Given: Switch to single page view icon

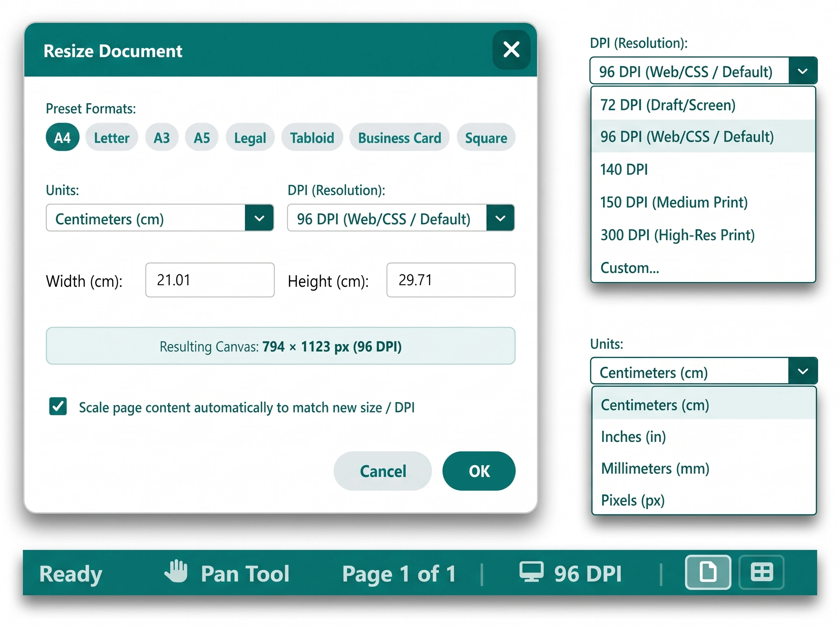Looking at the screenshot, I should pyautogui.click(x=708, y=572).
